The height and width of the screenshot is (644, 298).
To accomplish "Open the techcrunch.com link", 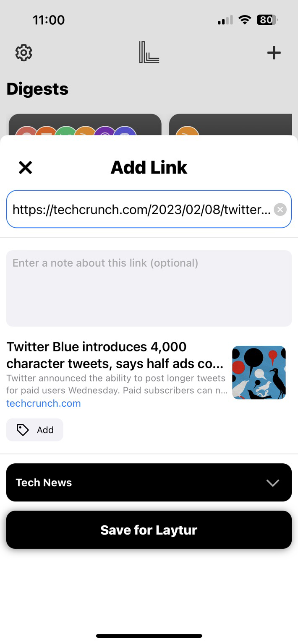I will click(44, 403).
